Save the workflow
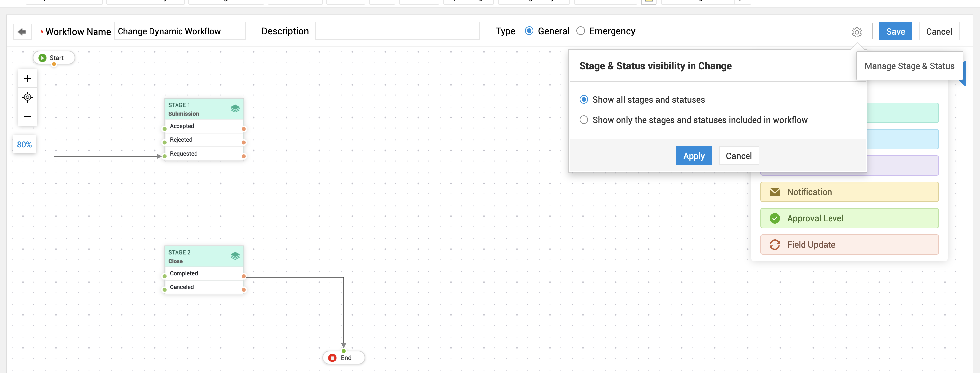980x373 pixels. [895, 32]
